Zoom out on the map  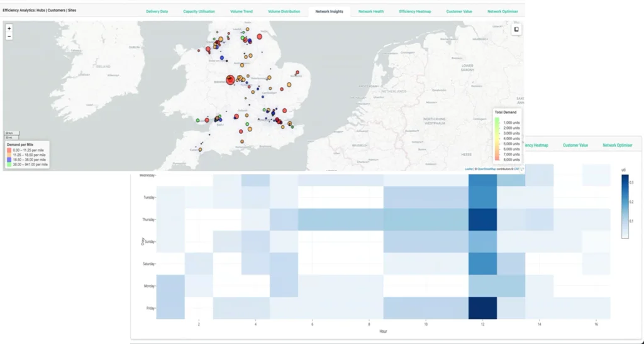point(9,36)
